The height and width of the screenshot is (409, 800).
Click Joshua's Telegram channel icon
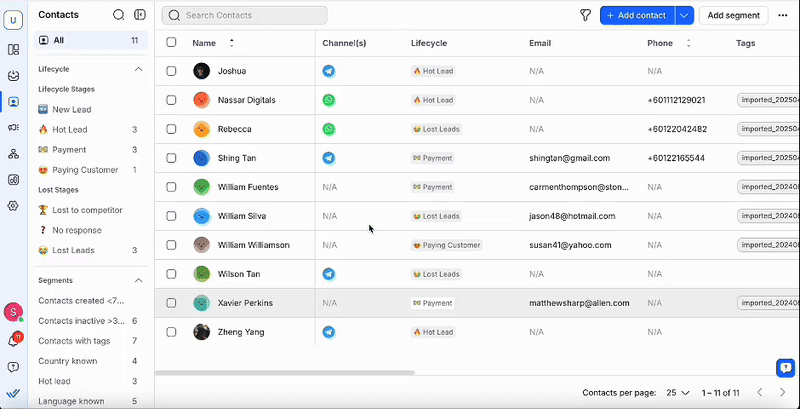(x=328, y=72)
